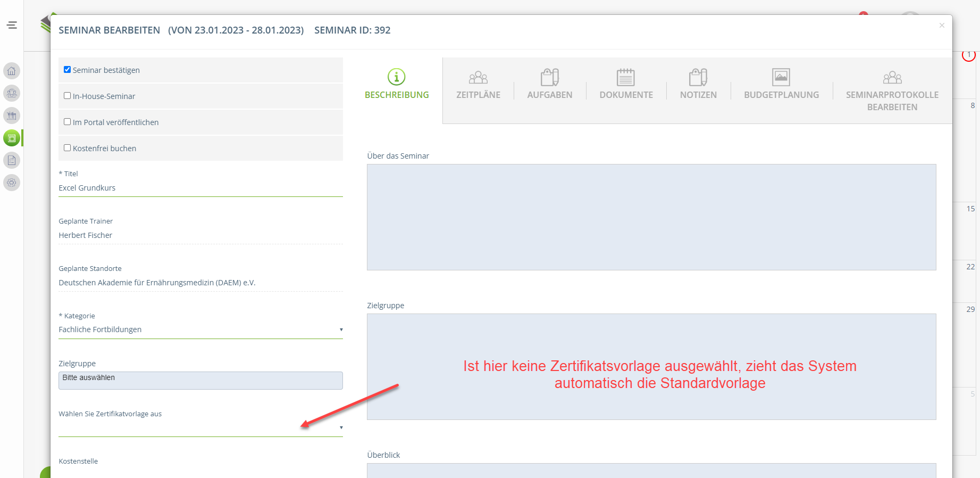Enable the In-House-Seminar checkbox
980x478 pixels.
click(x=68, y=96)
